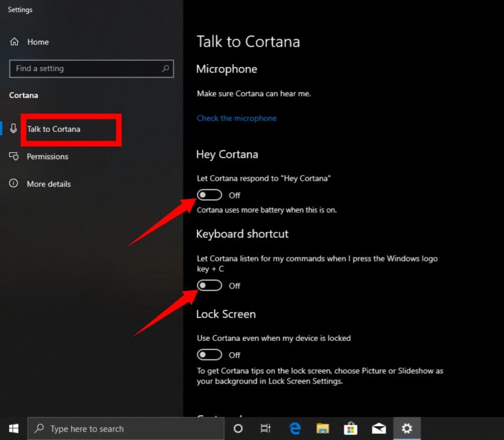This screenshot has height=440, width=504.
Task: Open the Permissions section
Action: (x=47, y=157)
